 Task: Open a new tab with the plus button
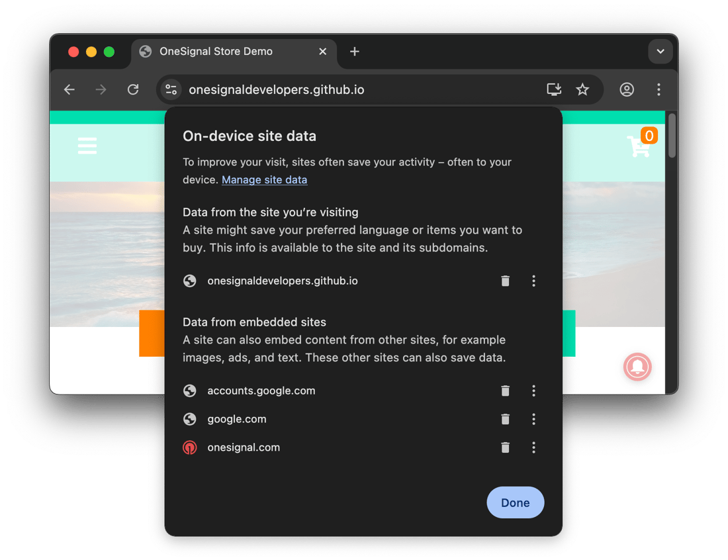pyautogui.click(x=355, y=52)
